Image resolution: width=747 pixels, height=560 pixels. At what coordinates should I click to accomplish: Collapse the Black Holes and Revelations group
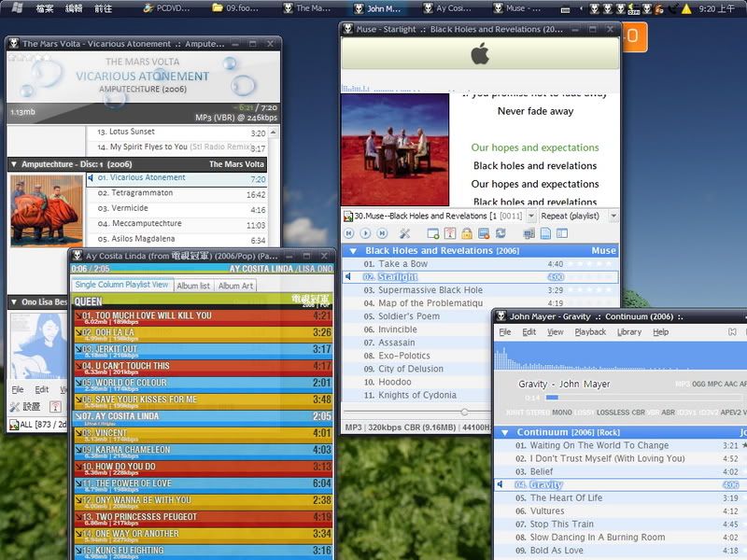[353, 251]
